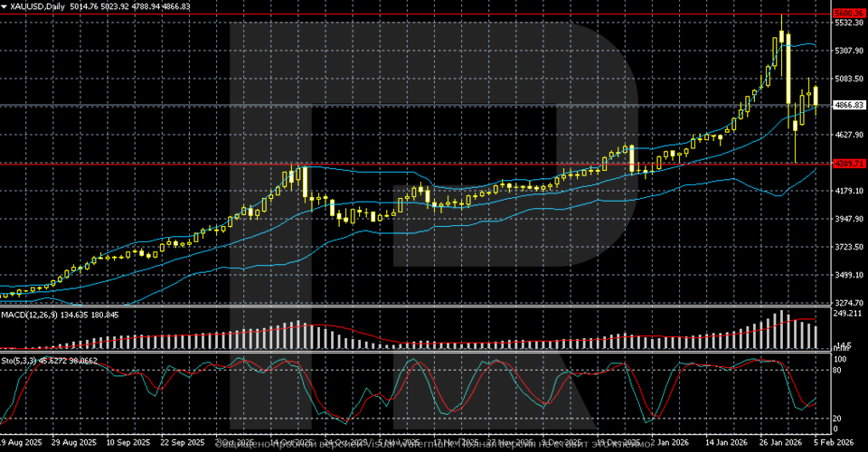Click the 22 Sep 2025 date label

coord(183,444)
